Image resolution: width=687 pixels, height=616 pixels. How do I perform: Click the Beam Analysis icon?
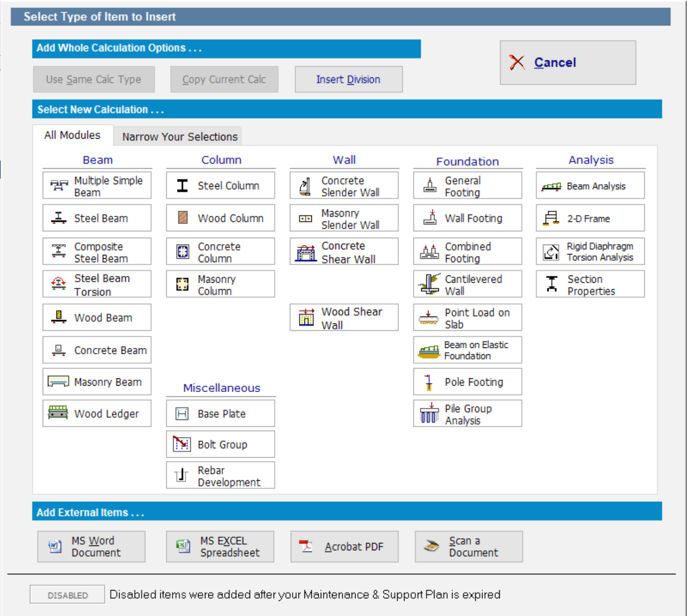[551, 187]
